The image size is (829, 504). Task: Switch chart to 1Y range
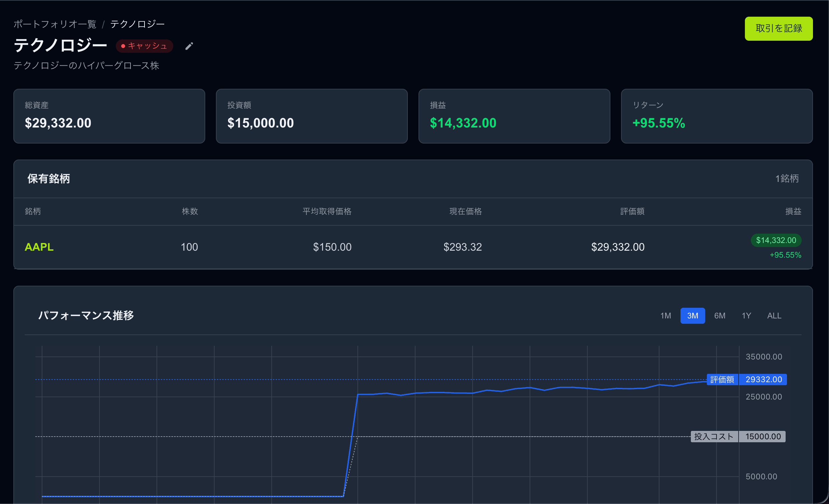pos(746,316)
